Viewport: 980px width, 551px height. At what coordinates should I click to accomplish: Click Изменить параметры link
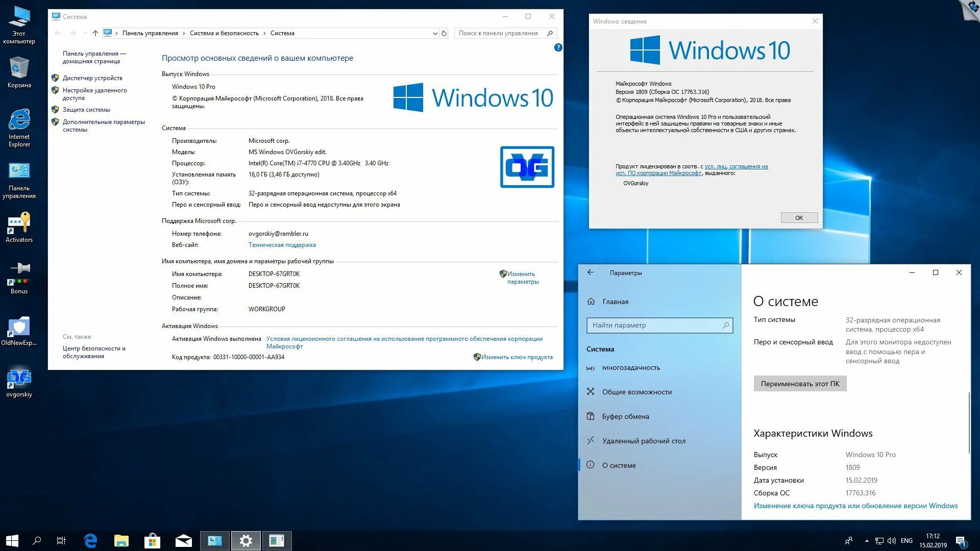523,278
